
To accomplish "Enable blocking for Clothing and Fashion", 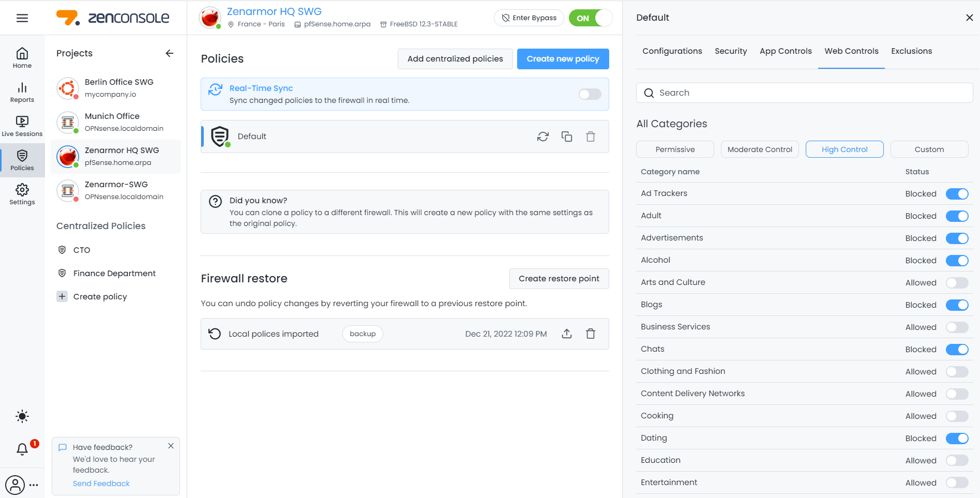I will (x=957, y=372).
